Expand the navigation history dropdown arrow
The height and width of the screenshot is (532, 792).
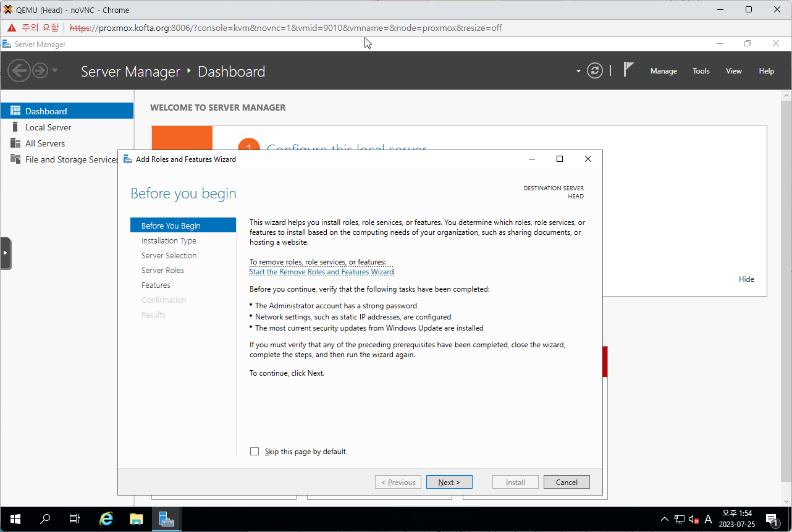point(55,70)
